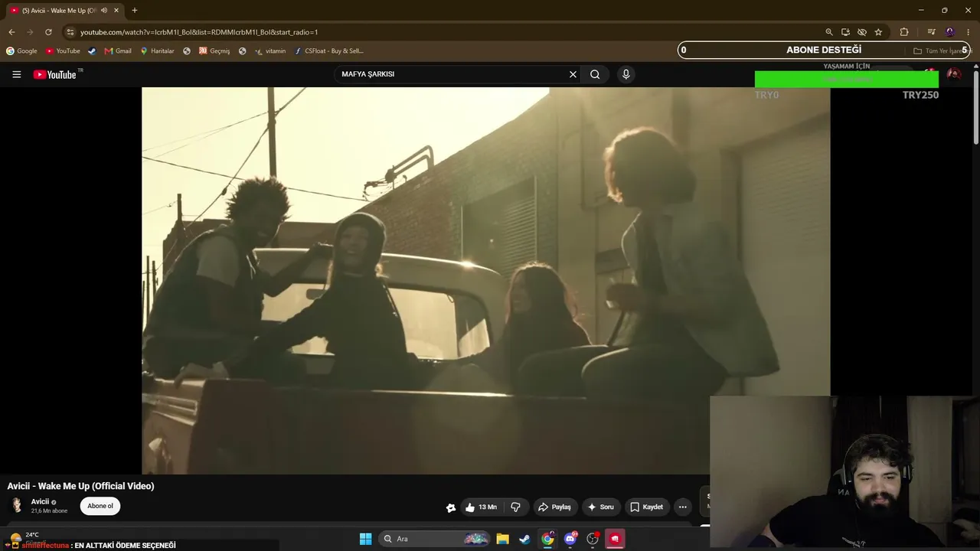
Task: Submit search with the magnifier button
Action: [595, 74]
